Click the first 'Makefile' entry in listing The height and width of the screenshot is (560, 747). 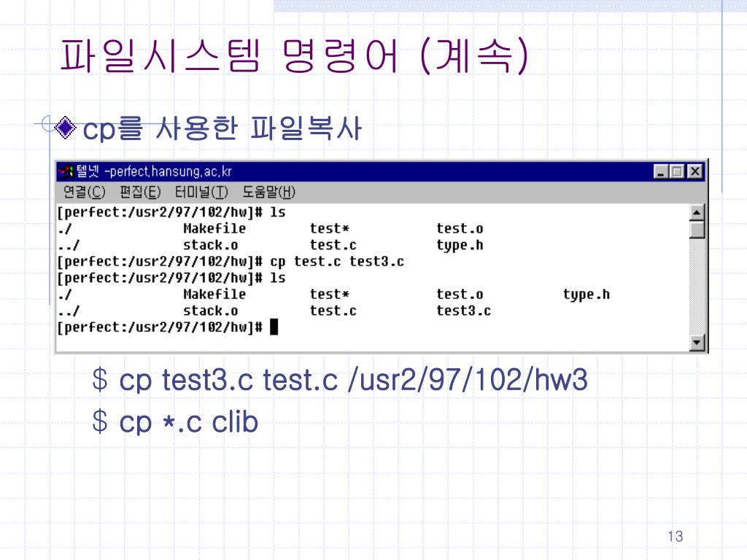click(214, 228)
